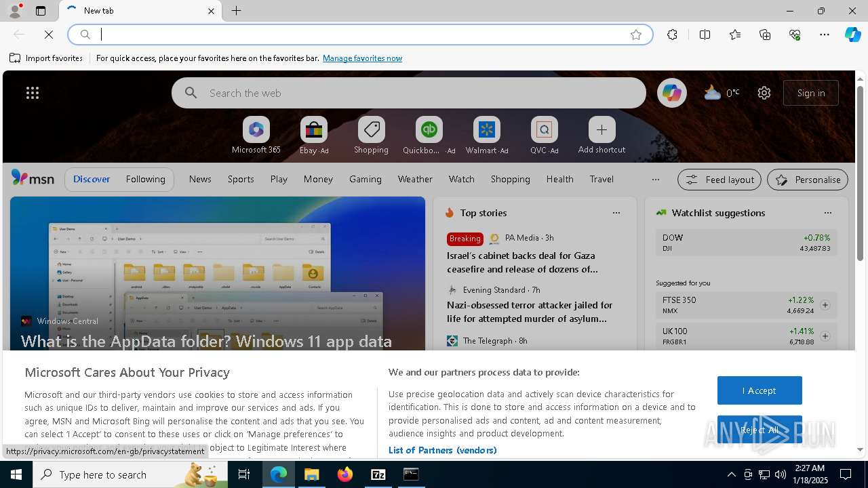Image resolution: width=868 pixels, height=488 pixels.
Task: Click I Accept cookies button
Action: pos(759,390)
